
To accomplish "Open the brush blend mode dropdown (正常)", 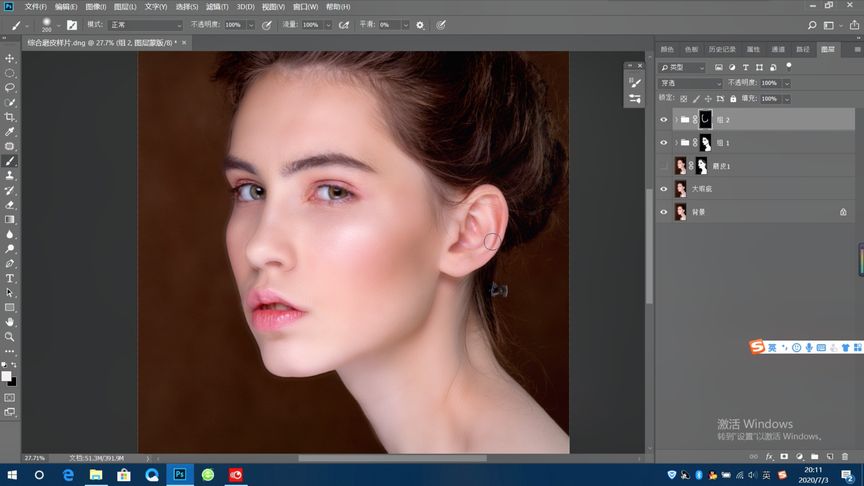I will [x=145, y=24].
